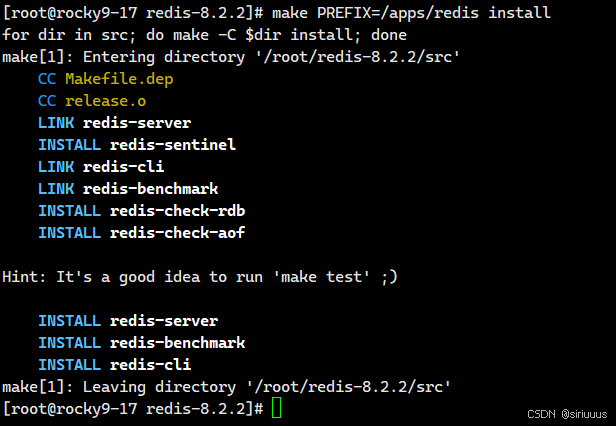
Task: Click the 'LINK redis-server' line
Action: [115, 123]
